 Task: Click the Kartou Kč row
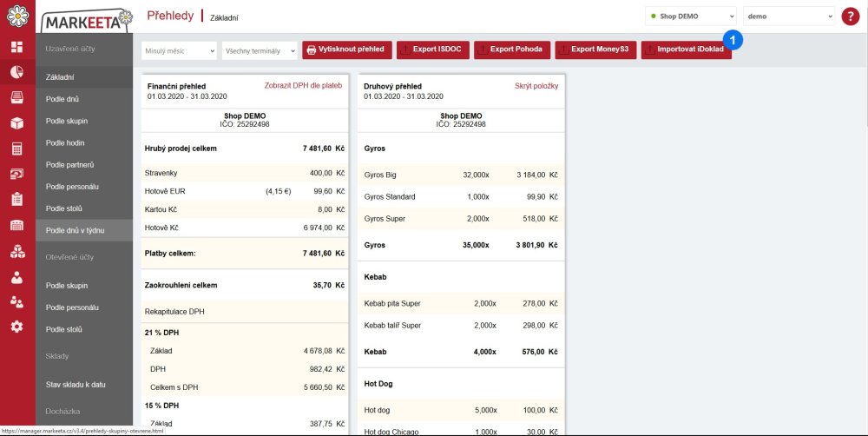click(x=245, y=209)
